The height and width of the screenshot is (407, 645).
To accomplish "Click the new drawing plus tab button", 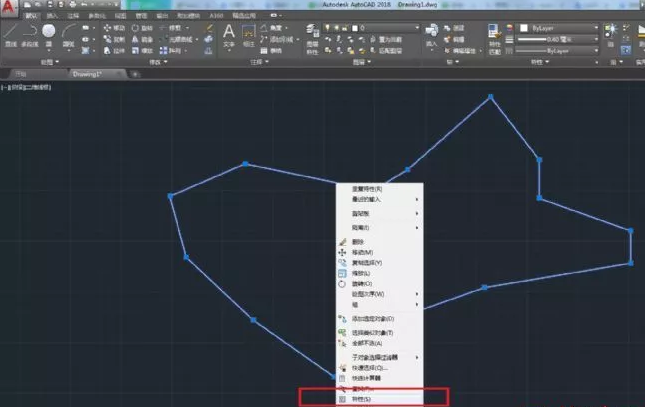I will pos(135,74).
